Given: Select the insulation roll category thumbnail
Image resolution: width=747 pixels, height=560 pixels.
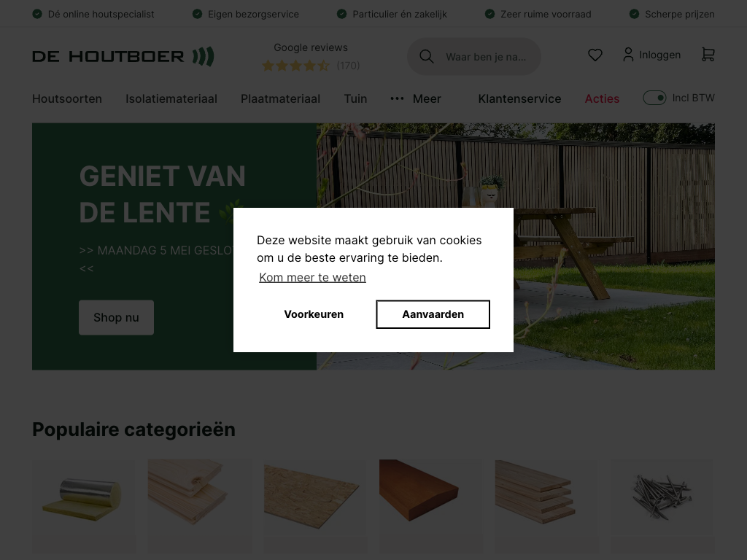Looking at the screenshot, I should (84, 497).
